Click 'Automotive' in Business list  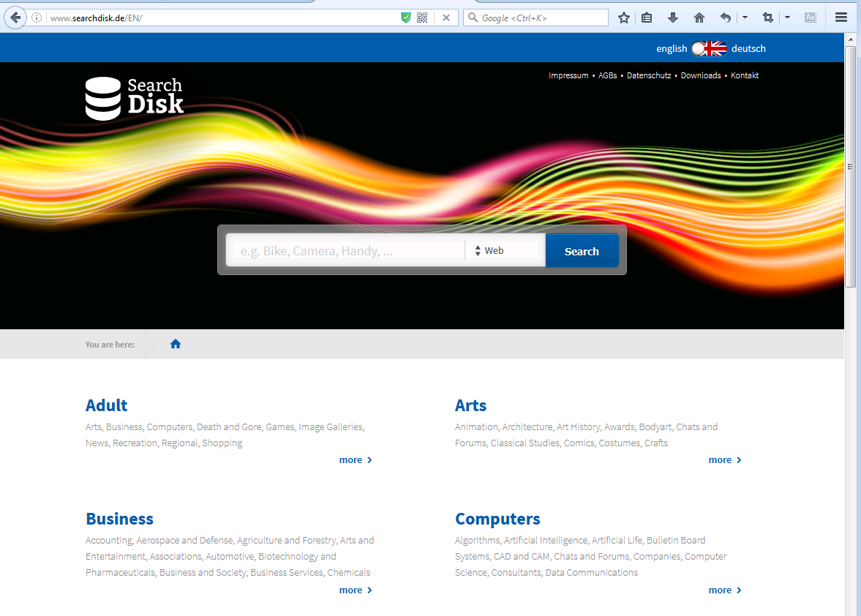pos(230,556)
